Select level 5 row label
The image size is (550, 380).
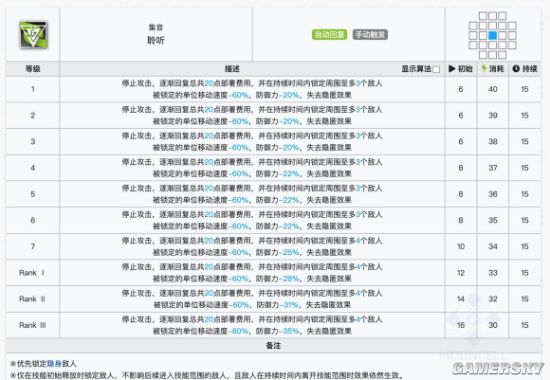33,194
